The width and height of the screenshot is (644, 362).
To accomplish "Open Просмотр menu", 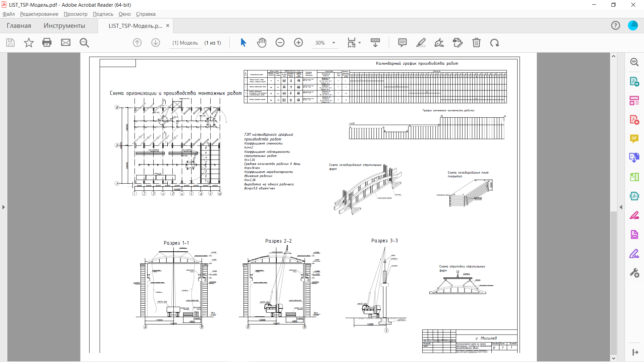I will (75, 14).
